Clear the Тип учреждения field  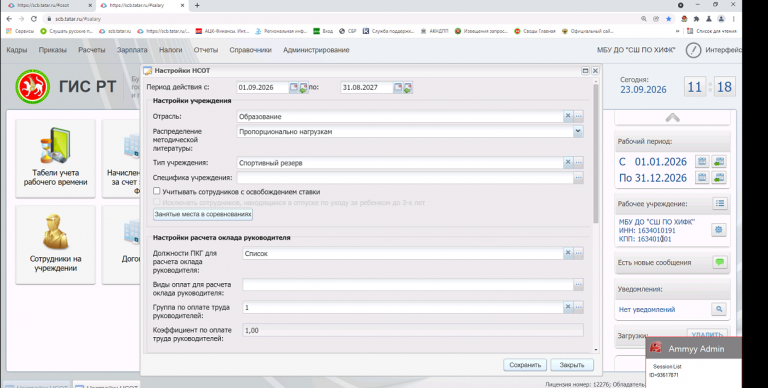coord(568,162)
